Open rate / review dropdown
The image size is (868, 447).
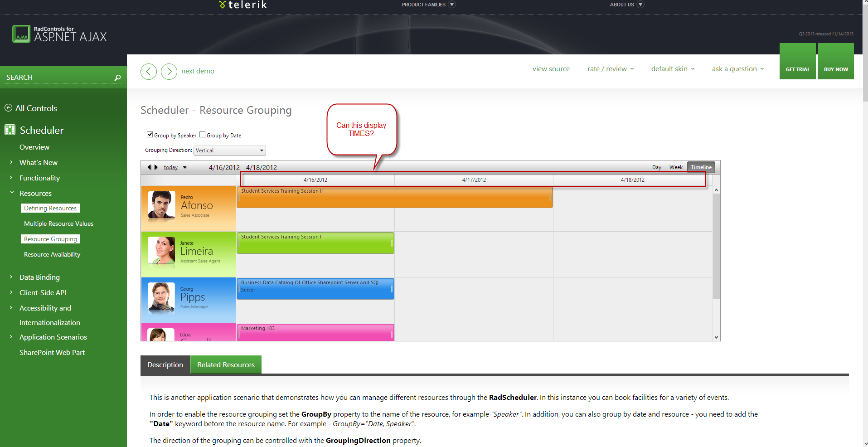[x=611, y=69]
